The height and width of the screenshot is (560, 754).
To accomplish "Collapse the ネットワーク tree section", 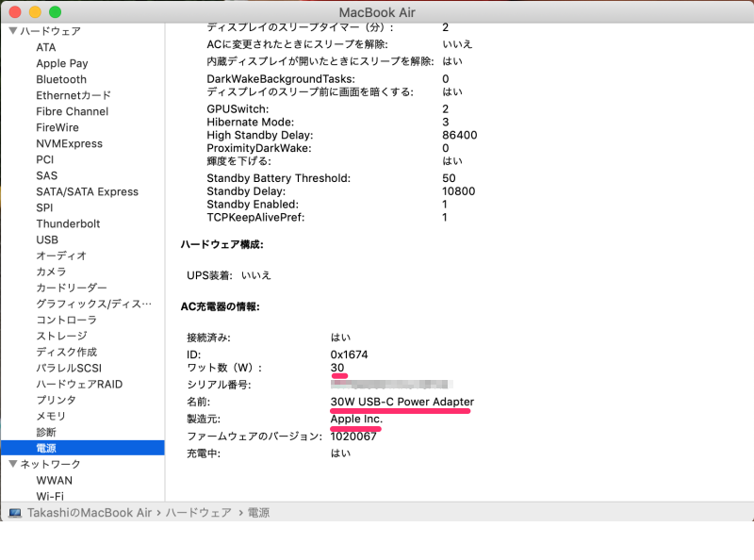I will point(13,464).
